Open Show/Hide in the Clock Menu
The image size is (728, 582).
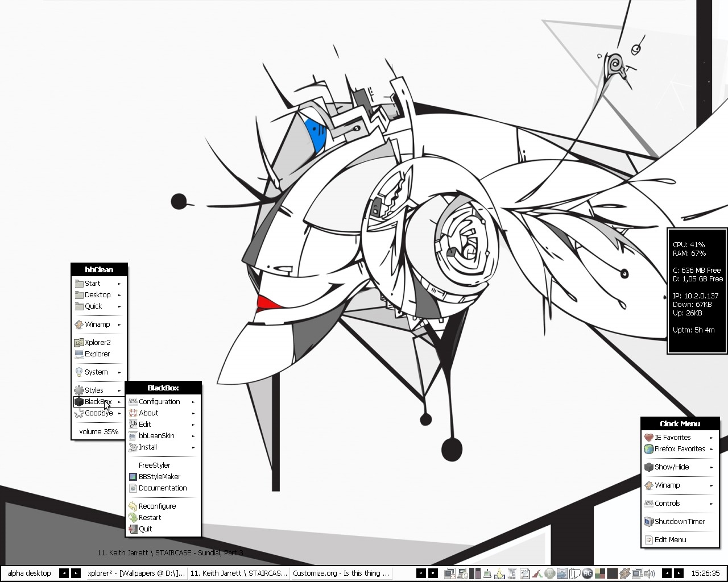[x=680, y=467]
